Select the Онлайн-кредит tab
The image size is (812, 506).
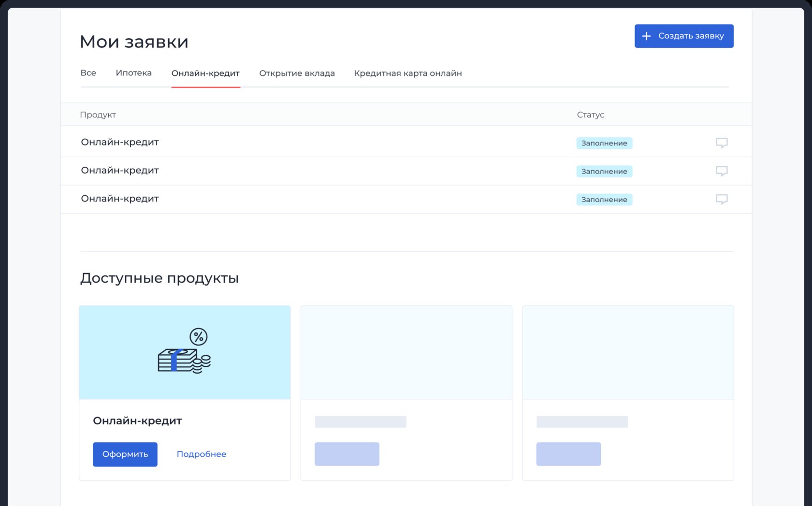tap(205, 73)
